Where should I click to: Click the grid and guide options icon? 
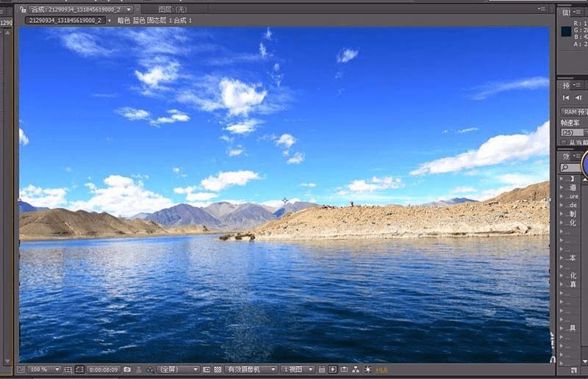click(68, 369)
